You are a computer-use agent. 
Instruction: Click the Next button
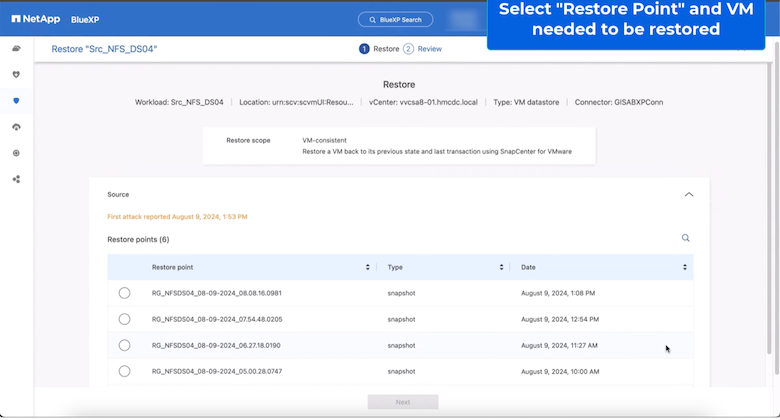point(402,402)
